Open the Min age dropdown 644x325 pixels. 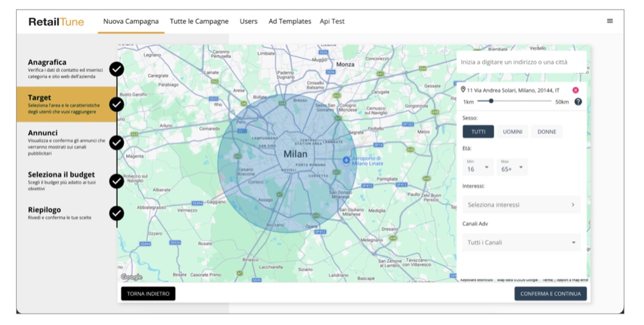pyautogui.click(x=478, y=167)
